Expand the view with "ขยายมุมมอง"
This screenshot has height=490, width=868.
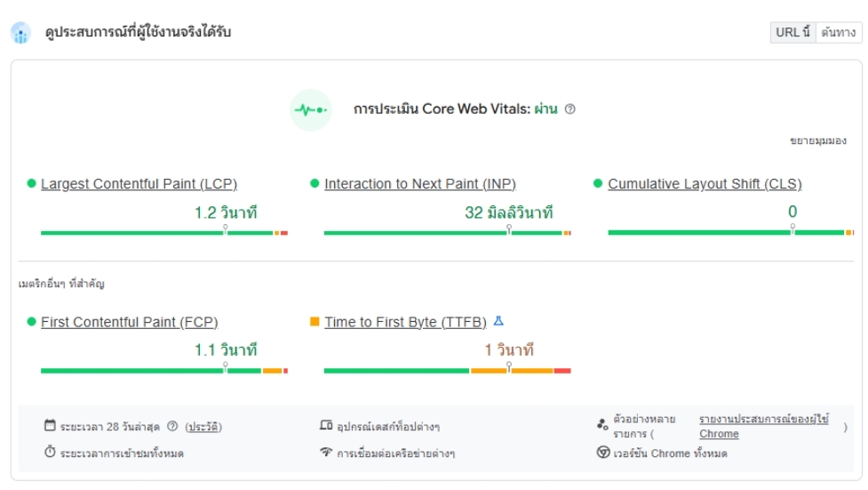[x=817, y=141]
